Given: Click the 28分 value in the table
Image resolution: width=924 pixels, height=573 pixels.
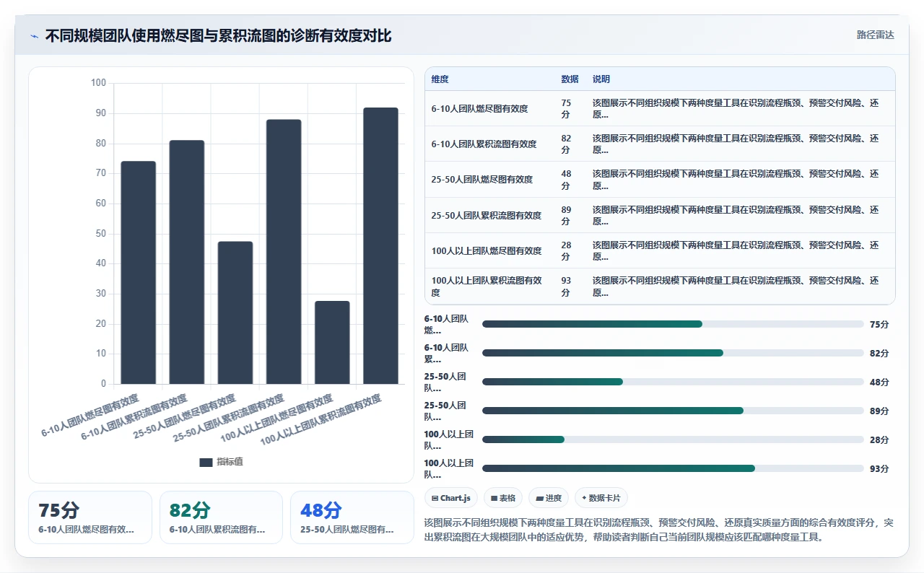Looking at the screenshot, I should [x=566, y=251].
